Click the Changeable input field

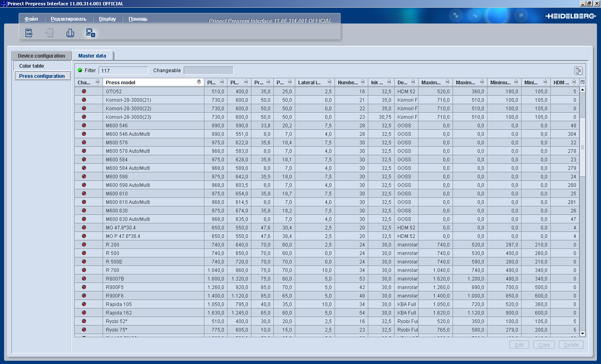click(x=208, y=71)
